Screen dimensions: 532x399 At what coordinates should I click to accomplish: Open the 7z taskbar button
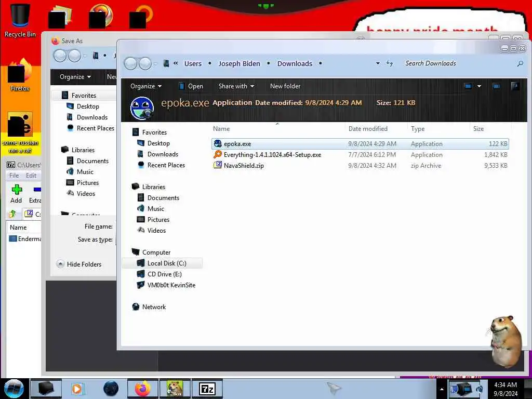coord(207,389)
